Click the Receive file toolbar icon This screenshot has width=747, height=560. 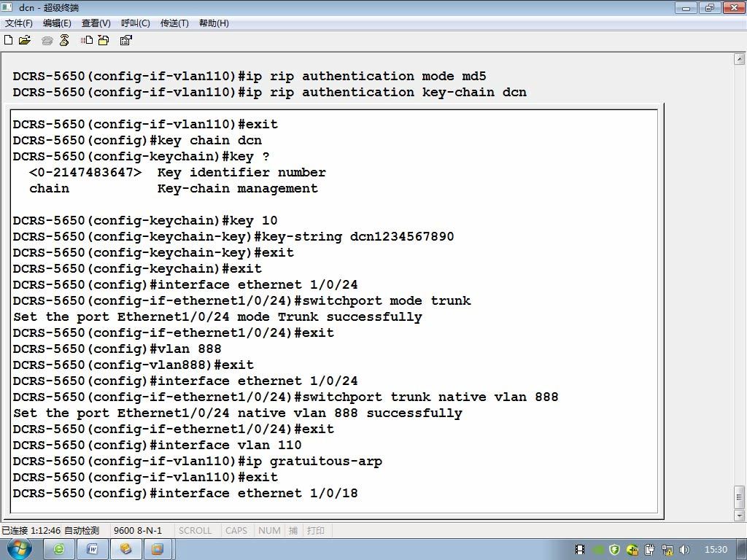tap(104, 41)
